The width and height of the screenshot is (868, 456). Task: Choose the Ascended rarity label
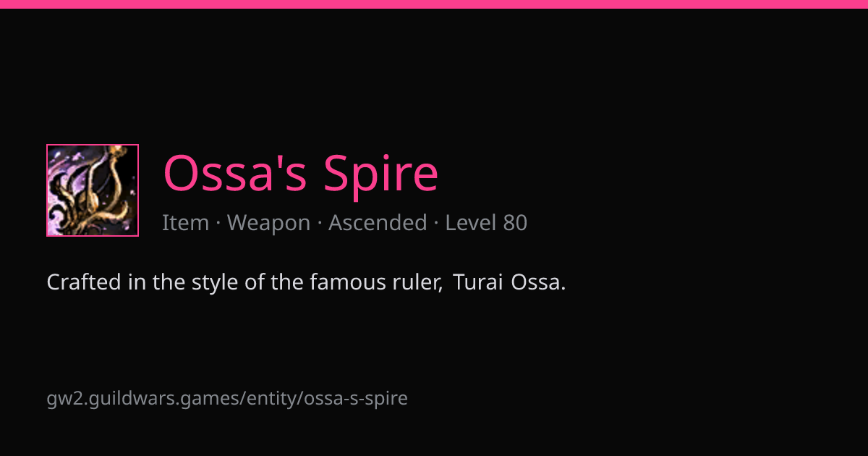coord(378,223)
